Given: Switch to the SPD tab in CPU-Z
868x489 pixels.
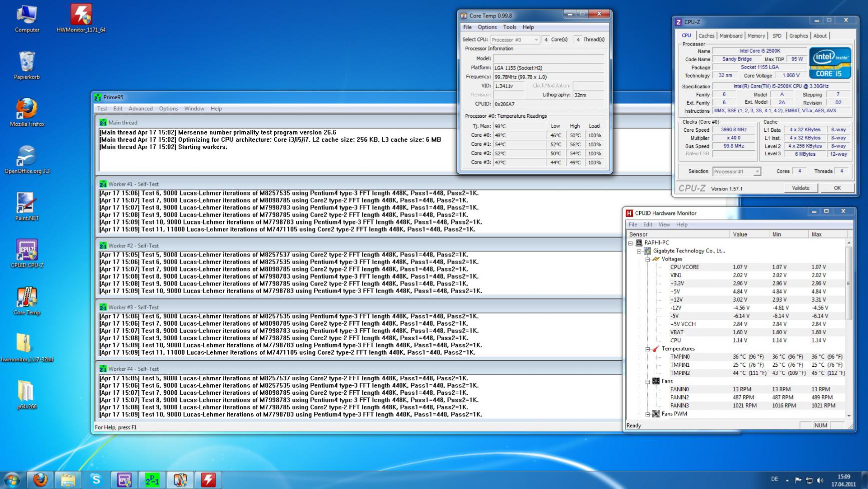Looking at the screenshot, I should pyautogui.click(x=777, y=36).
